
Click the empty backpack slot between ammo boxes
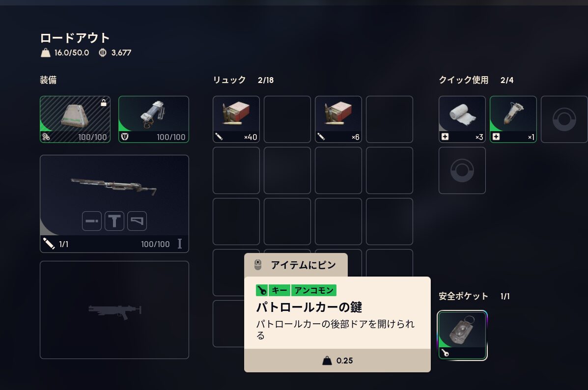point(287,119)
